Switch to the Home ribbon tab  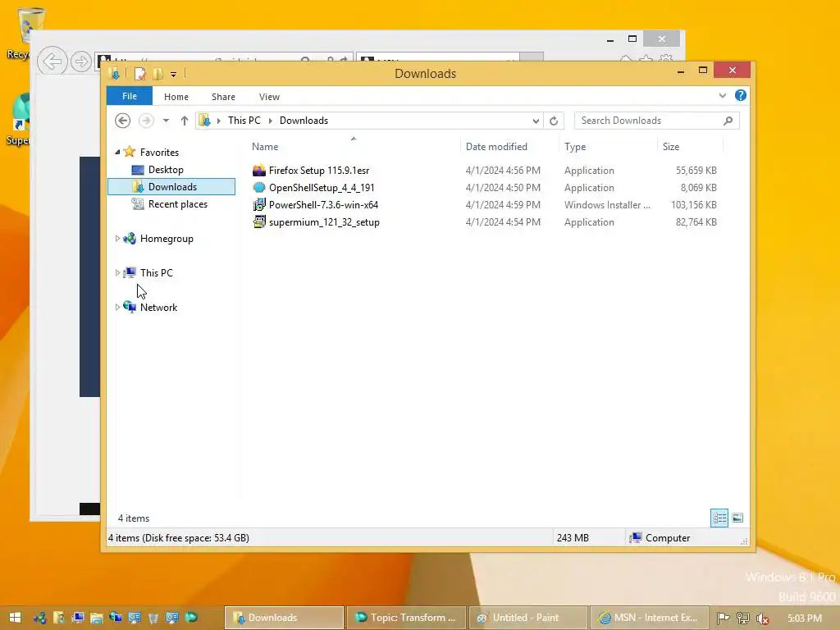pos(176,97)
